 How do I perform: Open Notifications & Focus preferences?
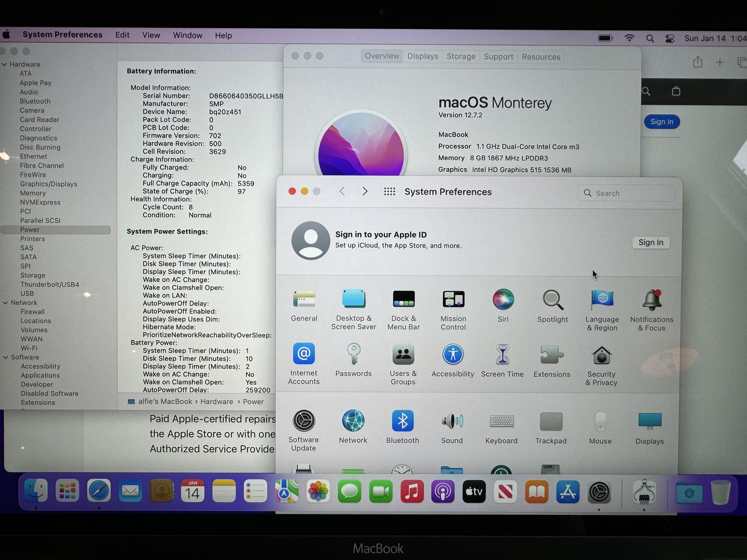pos(652,310)
